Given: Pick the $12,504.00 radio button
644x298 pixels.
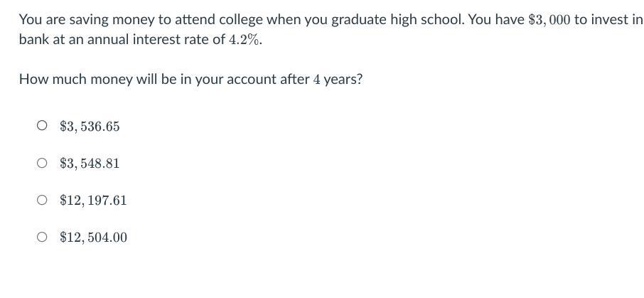Looking at the screenshot, I should coord(43,238).
